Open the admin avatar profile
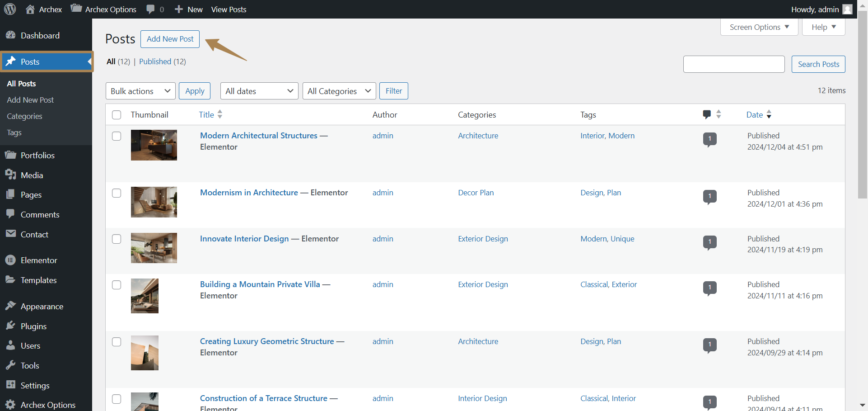 (x=847, y=9)
